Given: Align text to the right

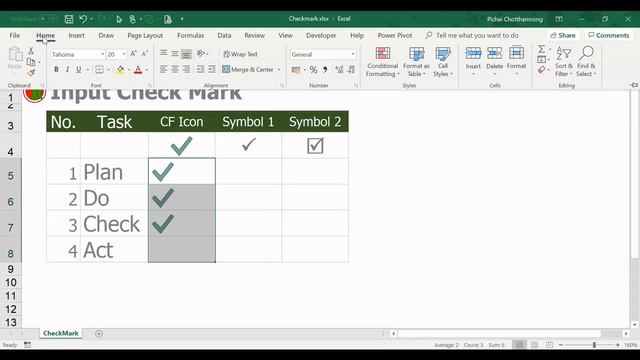Looking at the screenshot, I should coord(186,69).
